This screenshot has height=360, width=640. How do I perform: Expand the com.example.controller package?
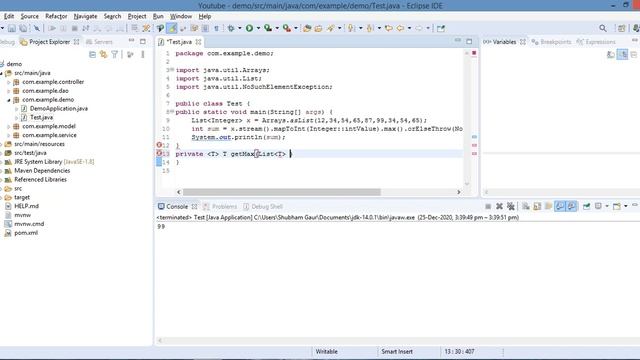point(9,82)
